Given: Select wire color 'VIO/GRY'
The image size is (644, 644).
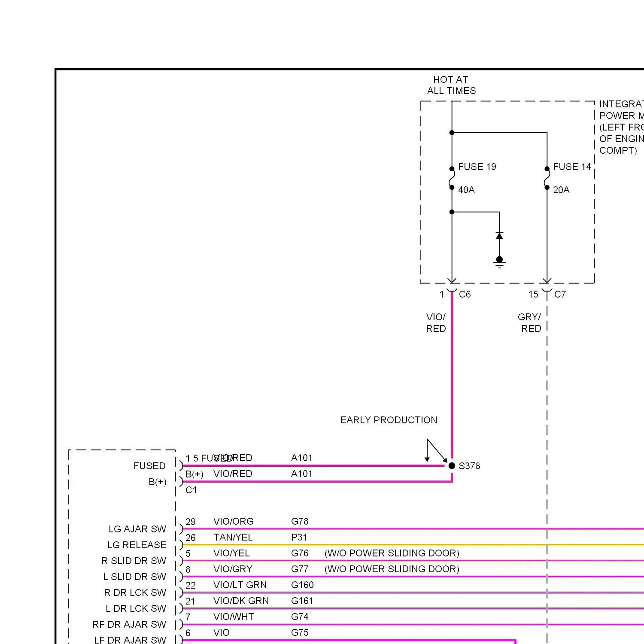Looking at the screenshot, I should [233, 569].
